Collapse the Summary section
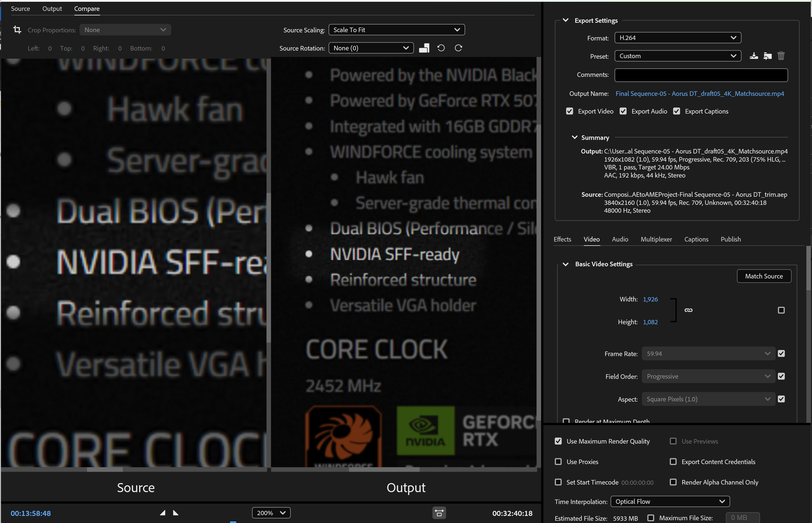This screenshot has width=812, height=523. [574, 137]
